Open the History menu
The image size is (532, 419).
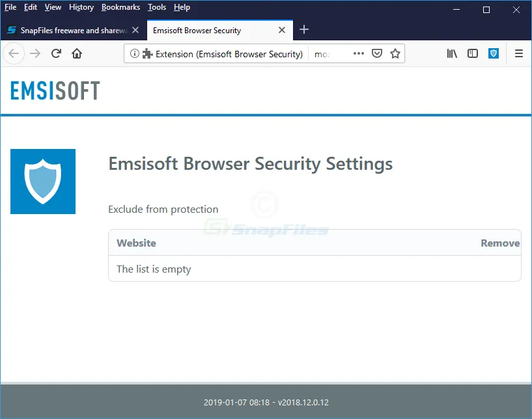pos(81,7)
